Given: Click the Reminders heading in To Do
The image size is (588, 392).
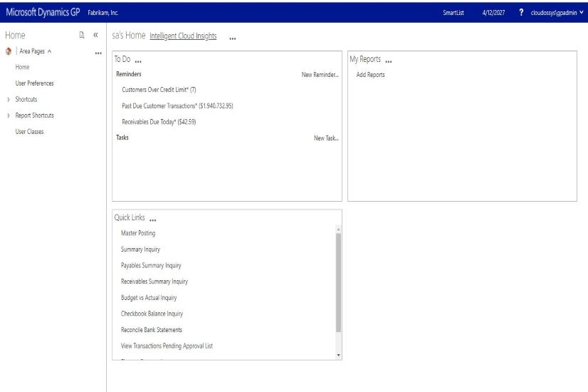Looking at the screenshot, I should coord(129,74).
